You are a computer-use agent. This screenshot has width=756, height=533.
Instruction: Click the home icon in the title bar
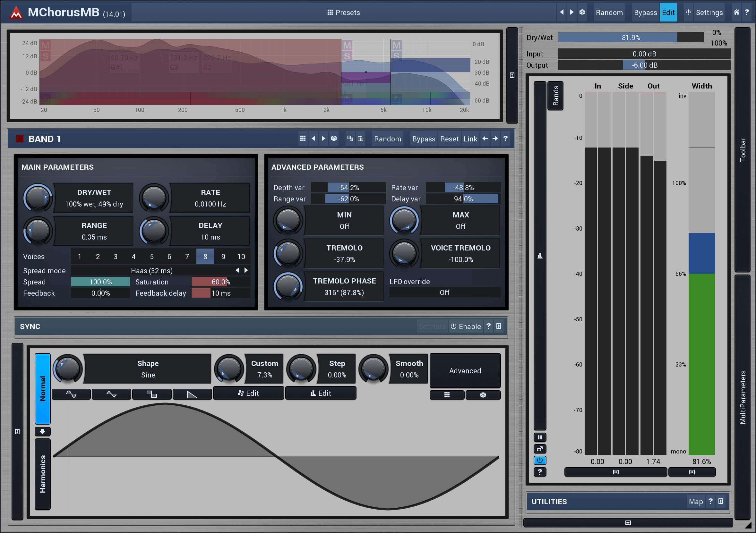click(736, 12)
